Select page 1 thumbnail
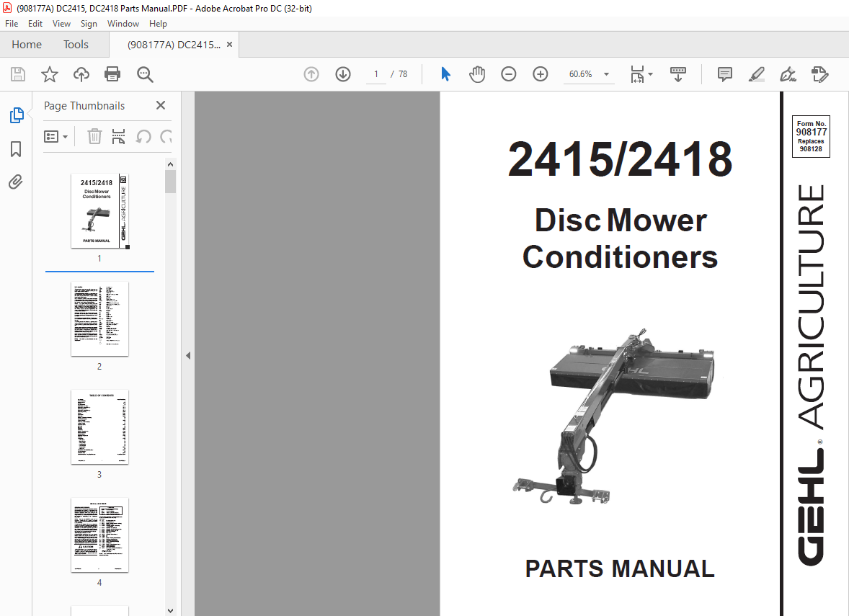Viewport: 849px width, 616px height. (x=99, y=211)
